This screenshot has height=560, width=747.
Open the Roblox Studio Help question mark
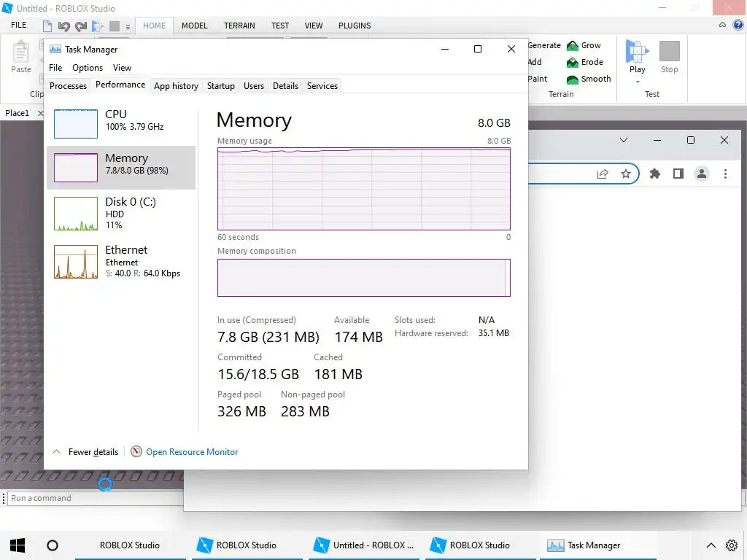click(738, 25)
